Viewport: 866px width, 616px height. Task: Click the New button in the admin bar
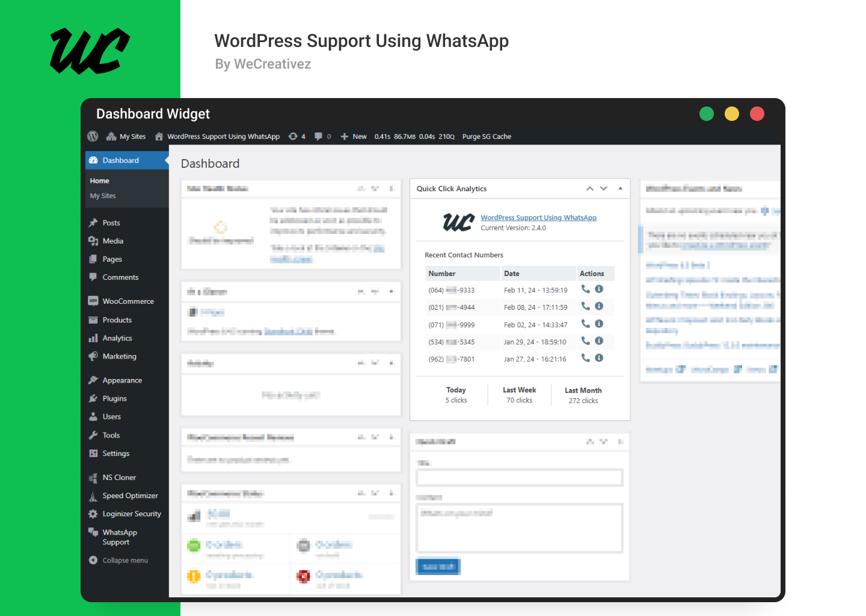point(354,137)
